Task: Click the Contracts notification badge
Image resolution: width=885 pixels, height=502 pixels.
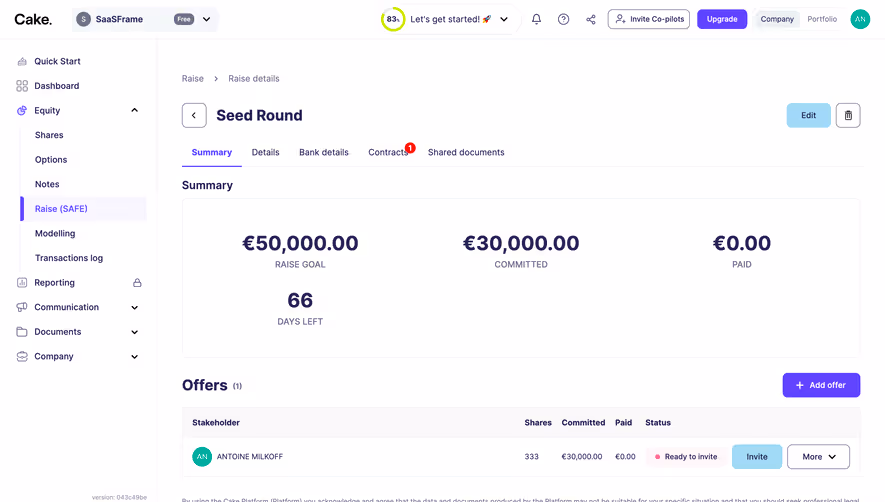Action: [410, 148]
